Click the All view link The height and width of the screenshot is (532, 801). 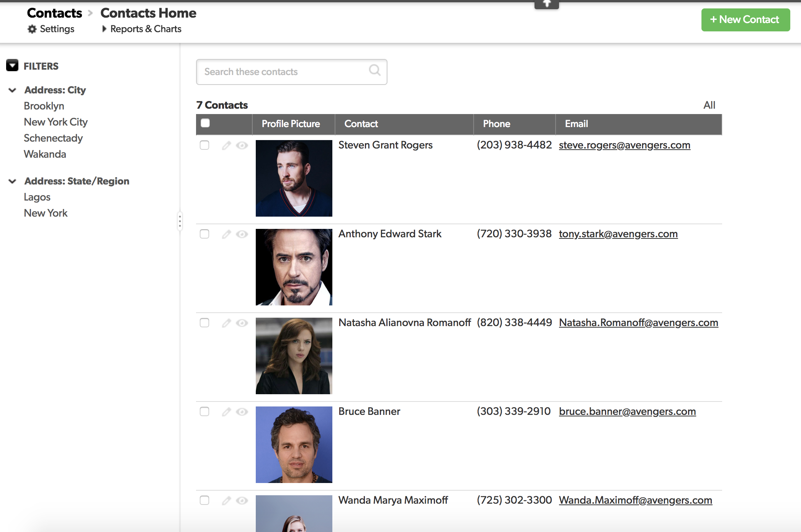(x=709, y=105)
